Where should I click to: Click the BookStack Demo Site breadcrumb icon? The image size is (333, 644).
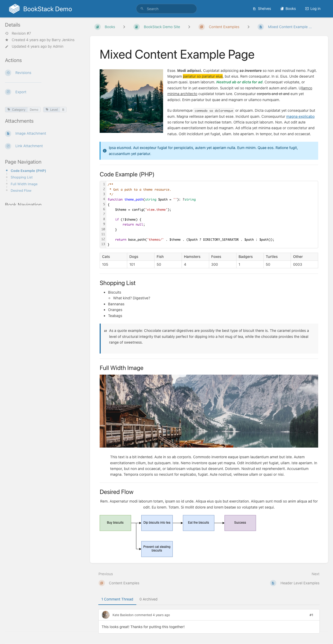[137, 27]
